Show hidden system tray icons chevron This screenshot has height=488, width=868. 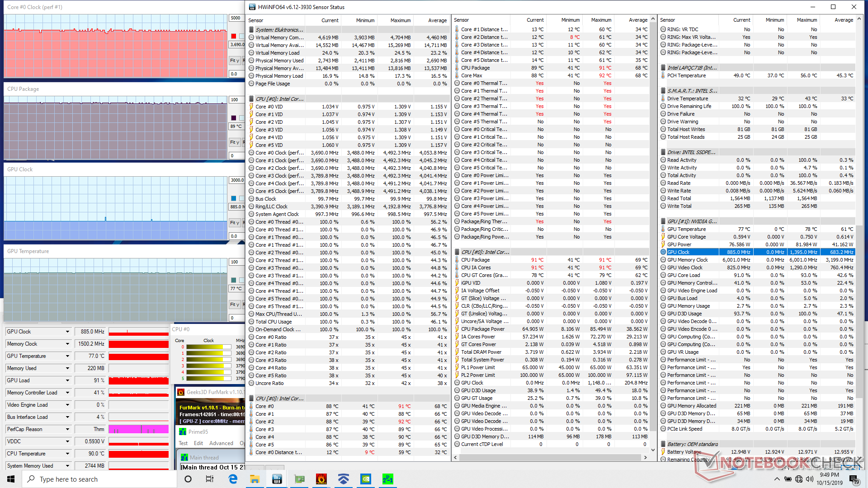777,479
